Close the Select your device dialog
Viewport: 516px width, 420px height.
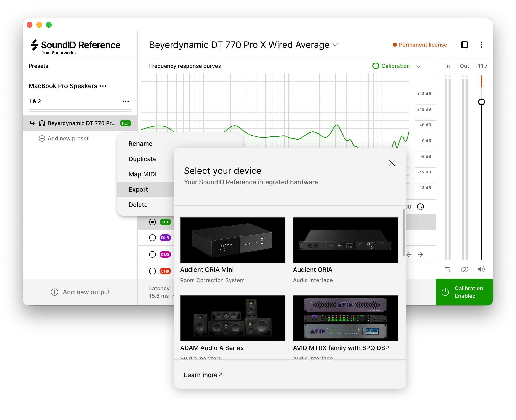click(x=392, y=163)
